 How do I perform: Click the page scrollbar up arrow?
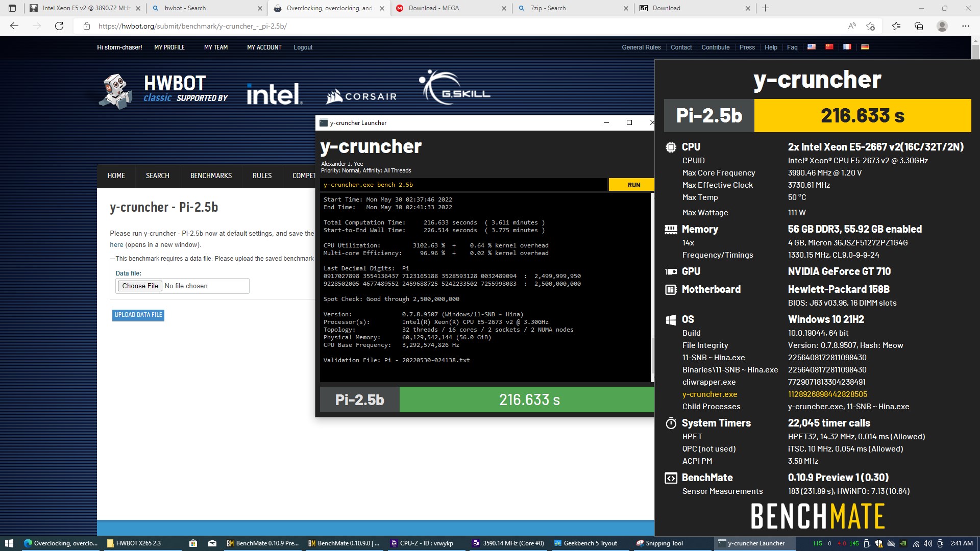(x=975, y=40)
